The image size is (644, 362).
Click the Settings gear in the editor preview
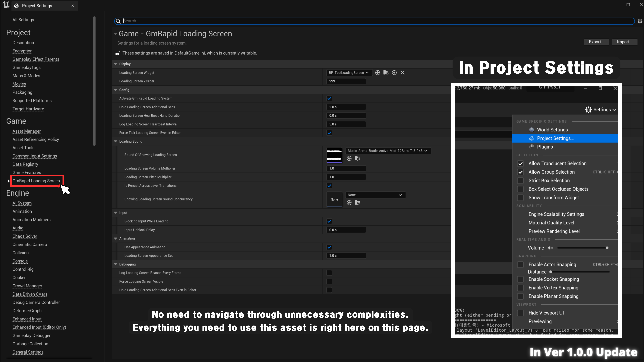tap(588, 110)
